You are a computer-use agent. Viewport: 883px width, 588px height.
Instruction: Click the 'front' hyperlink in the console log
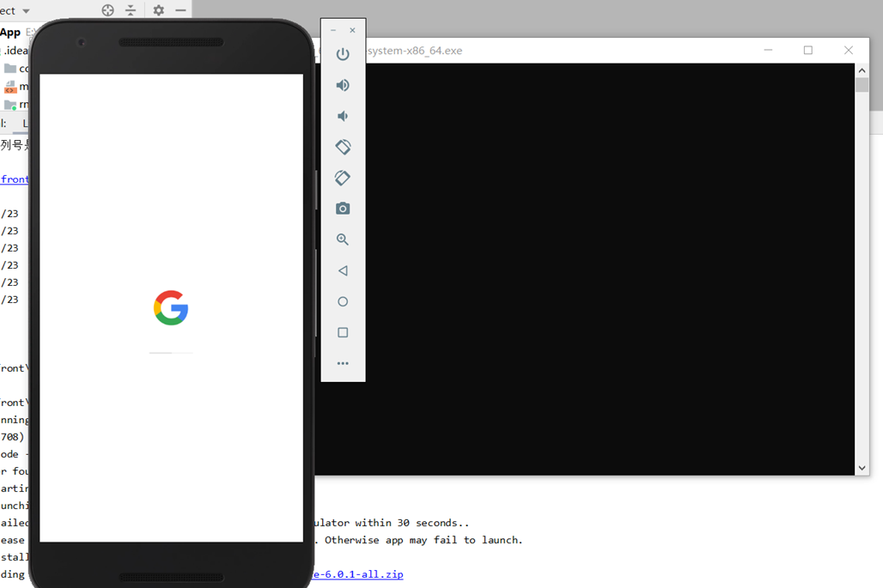[x=14, y=179]
